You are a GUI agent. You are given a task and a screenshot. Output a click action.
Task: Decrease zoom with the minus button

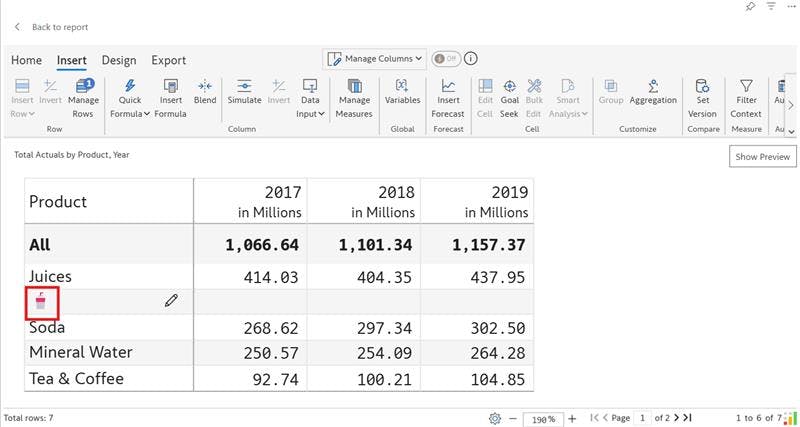tap(514, 418)
